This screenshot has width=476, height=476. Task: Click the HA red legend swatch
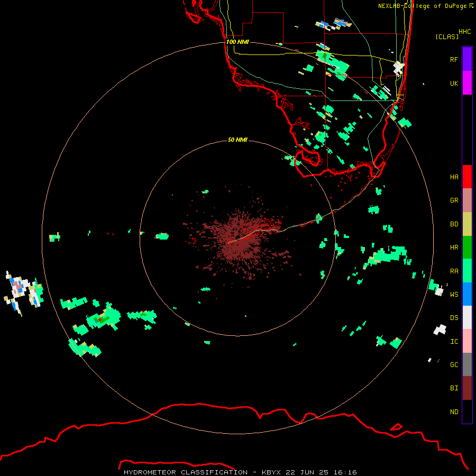(x=467, y=177)
